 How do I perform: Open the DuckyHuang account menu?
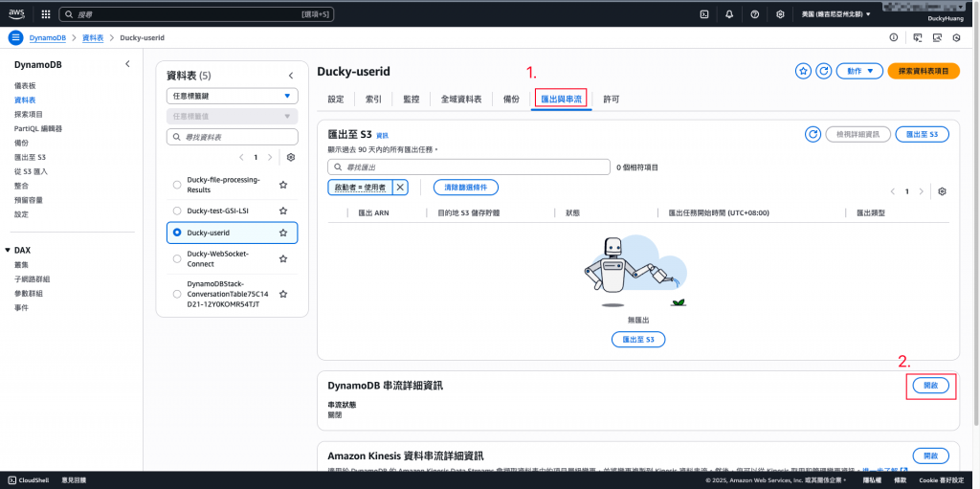point(944,19)
